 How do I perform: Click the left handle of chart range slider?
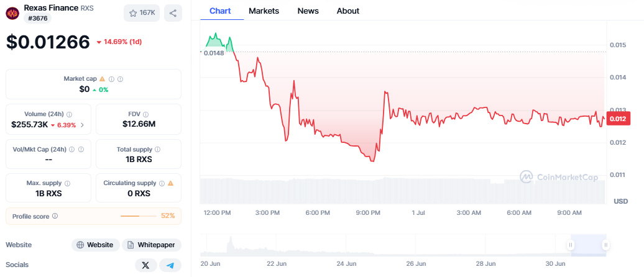[x=570, y=245]
